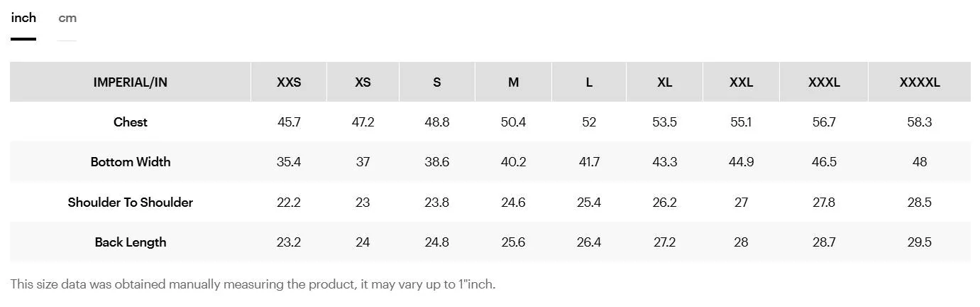Click the M size column header
Screen dimensions: 980x307
click(x=513, y=82)
